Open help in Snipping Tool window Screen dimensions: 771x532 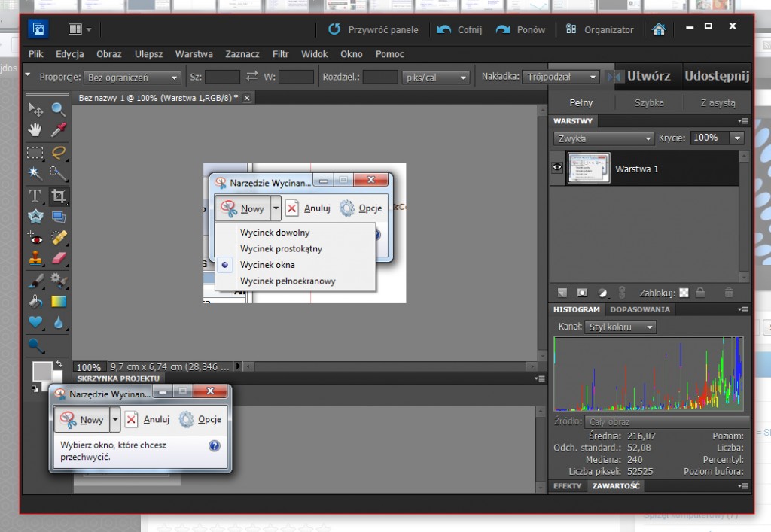(x=215, y=446)
